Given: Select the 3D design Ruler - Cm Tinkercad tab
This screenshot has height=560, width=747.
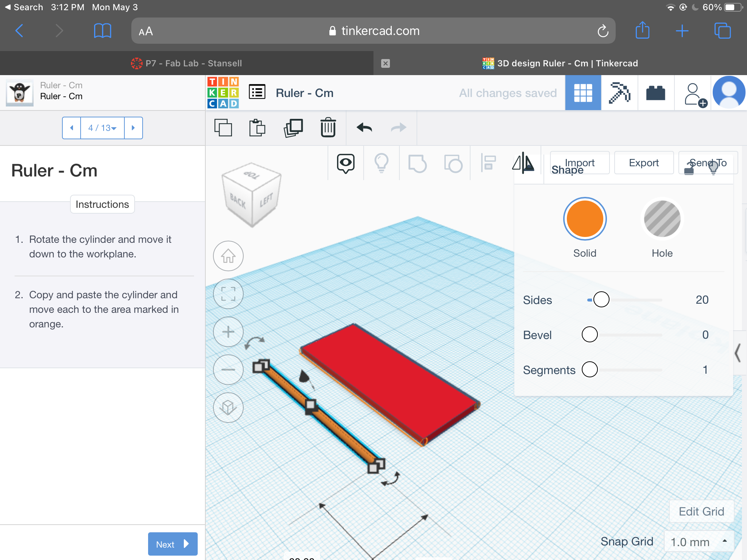Looking at the screenshot, I should click(560, 63).
